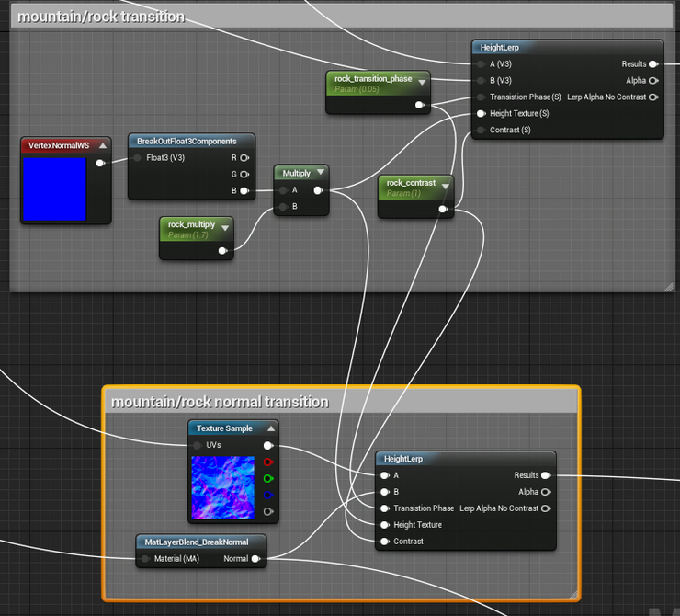Expand the rock_multiply node arrow

pyautogui.click(x=225, y=228)
